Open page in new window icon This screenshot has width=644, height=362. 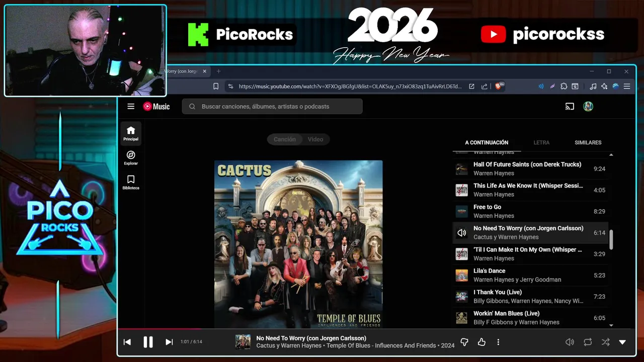coord(471,86)
